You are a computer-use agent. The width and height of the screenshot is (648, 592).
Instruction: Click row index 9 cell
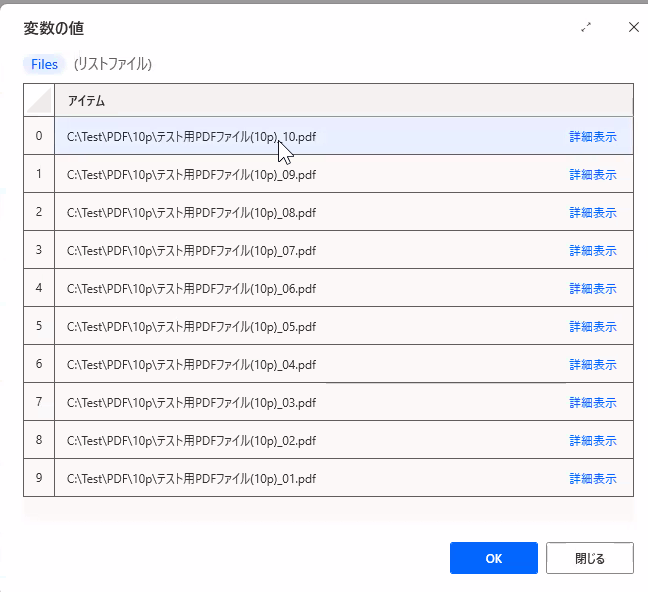tap(39, 478)
